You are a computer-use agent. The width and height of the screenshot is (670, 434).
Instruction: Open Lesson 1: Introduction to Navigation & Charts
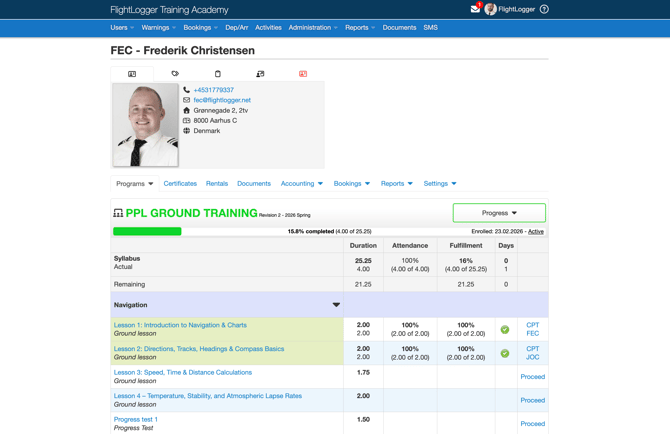pyautogui.click(x=180, y=325)
